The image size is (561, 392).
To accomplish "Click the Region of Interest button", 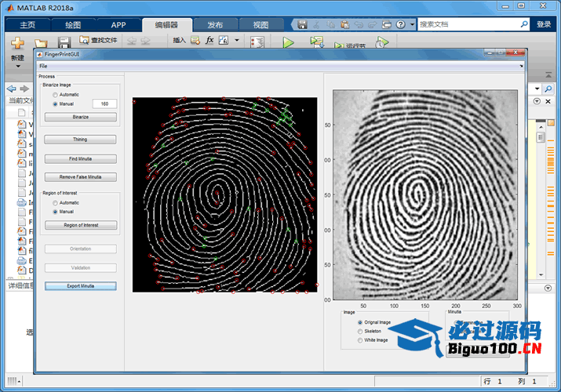I will (x=81, y=225).
